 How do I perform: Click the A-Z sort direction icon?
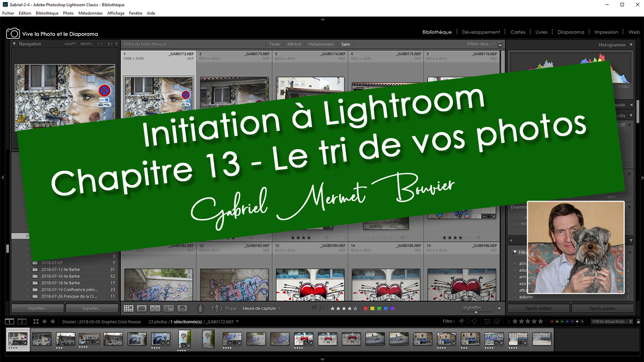tap(217, 308)
